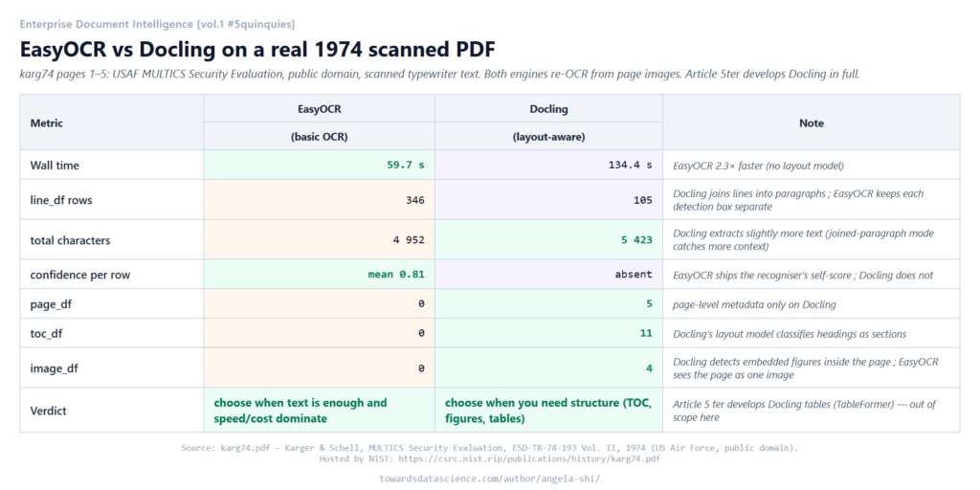This screenshot has width=980, height=490.
Task: Click the italic subtitle starting 'karg74 pages 1–5'
Action: click(x=440, y=75)
